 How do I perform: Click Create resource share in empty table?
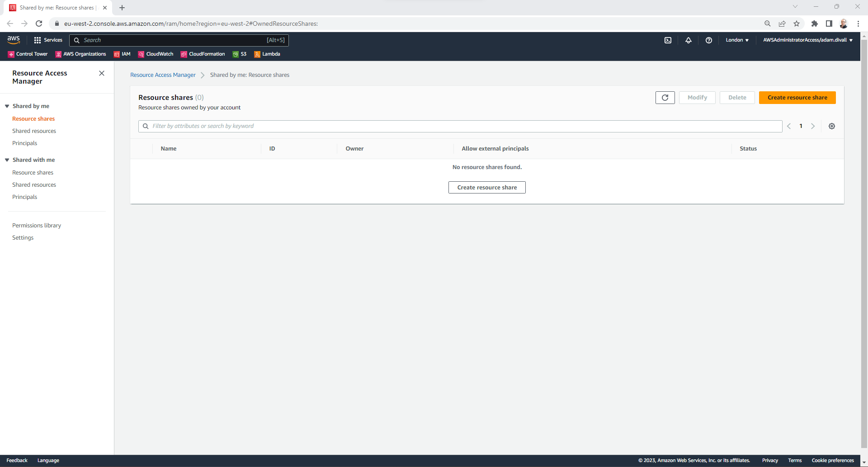(x=487, y=188)
